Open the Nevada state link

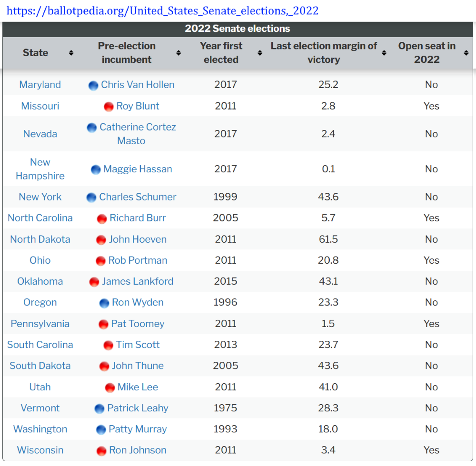[40, 134]
